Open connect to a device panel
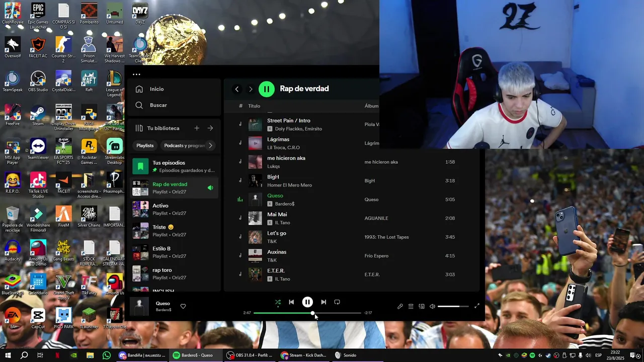Image resolution: width=644 pixels, height=362 pixels. click(422, 306)
